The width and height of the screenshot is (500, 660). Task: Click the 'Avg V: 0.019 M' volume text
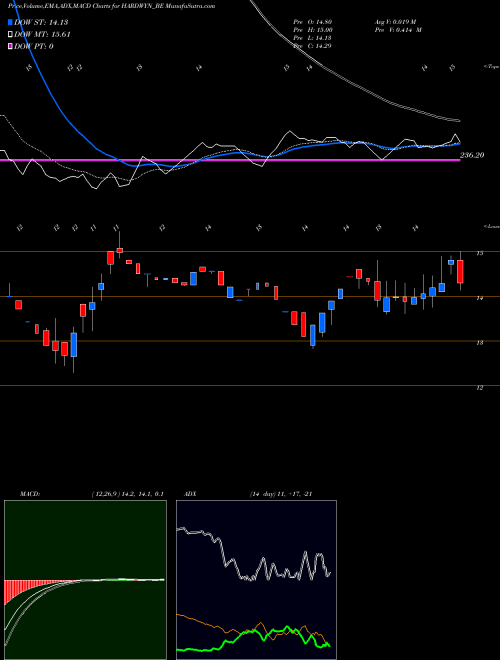click(397, 22)
